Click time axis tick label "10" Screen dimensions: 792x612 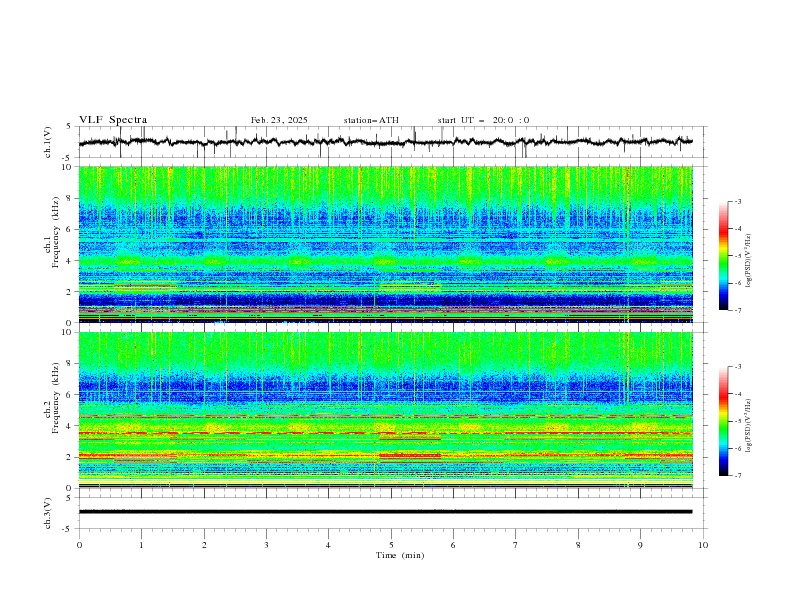tap(703, 545)
